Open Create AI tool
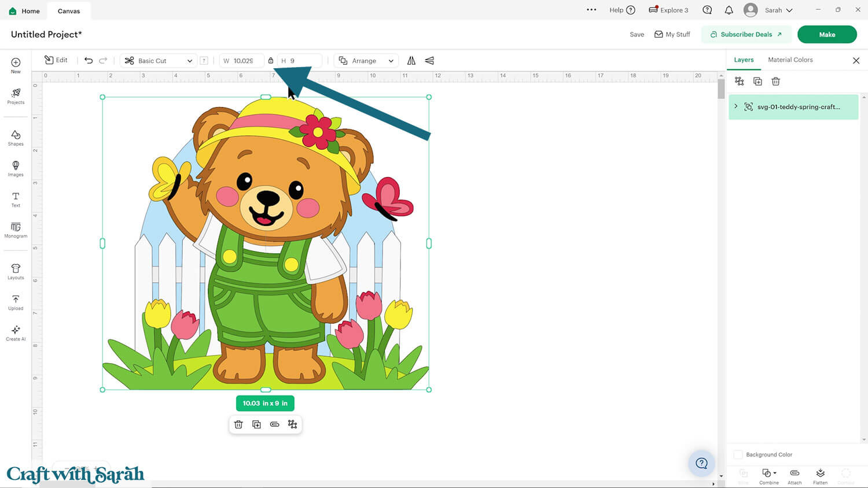The height and width of the screenshot is (488, 868). pos(16,333)
